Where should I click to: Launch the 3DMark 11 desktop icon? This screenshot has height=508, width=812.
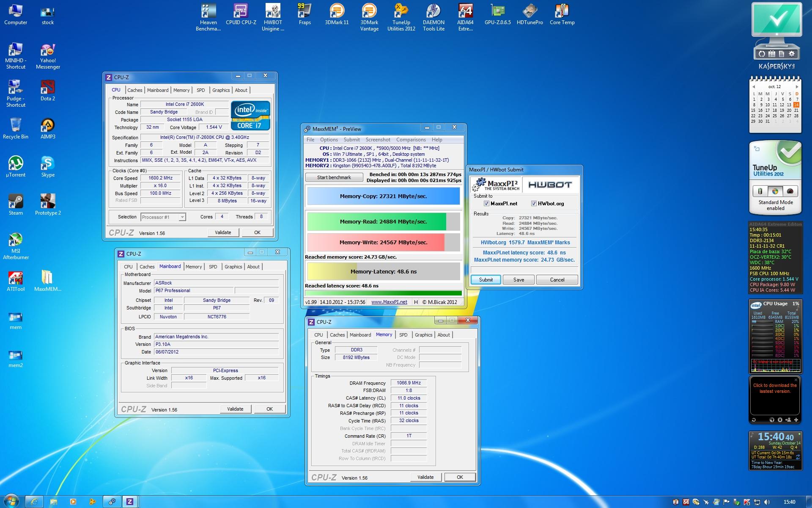[x=337, y=14]
